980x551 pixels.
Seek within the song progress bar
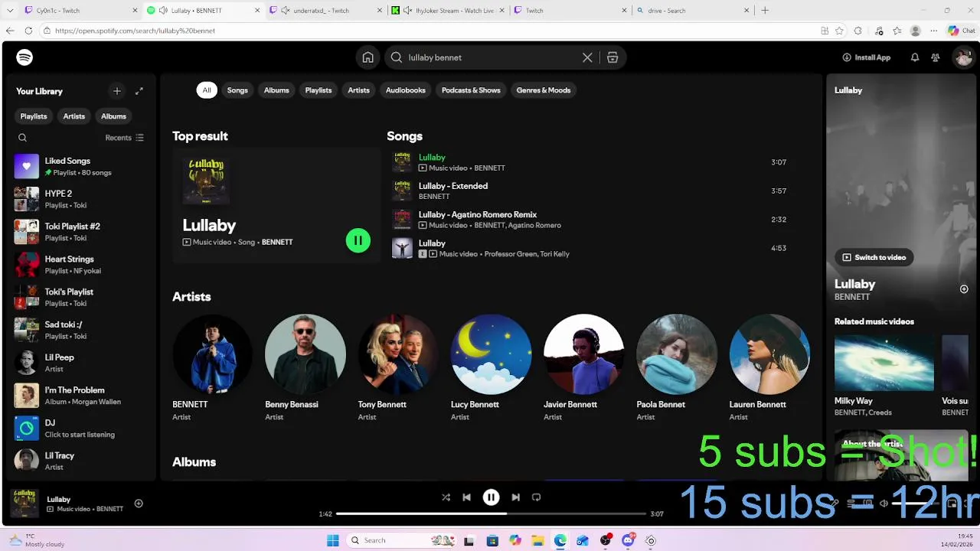coord(491,514)
